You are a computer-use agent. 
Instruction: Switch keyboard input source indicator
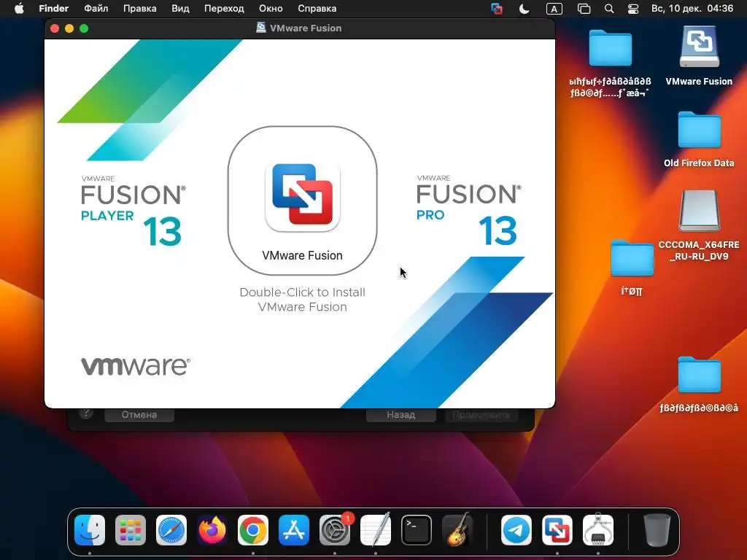pos(554,9)
